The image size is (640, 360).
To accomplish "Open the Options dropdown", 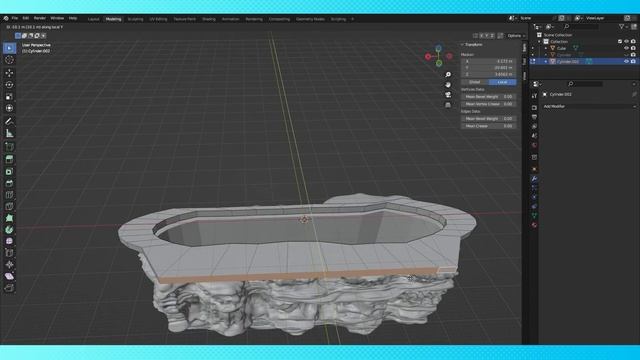I will point(516,36).
